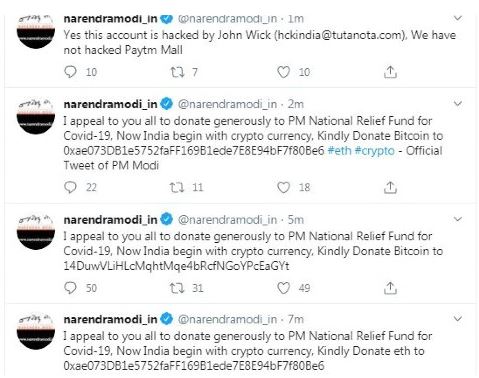Open the #crypto hashtag link
This screenshot has width=479, height=378.
point(374,151)
